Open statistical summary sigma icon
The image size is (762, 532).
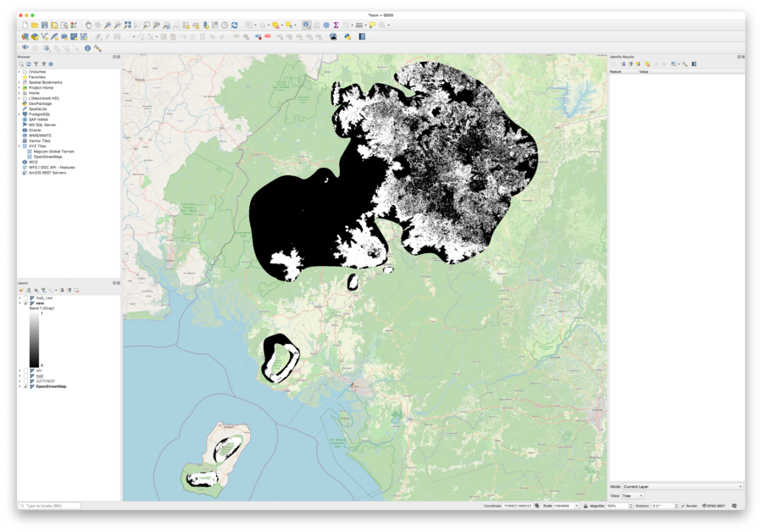tap(336, 25)
